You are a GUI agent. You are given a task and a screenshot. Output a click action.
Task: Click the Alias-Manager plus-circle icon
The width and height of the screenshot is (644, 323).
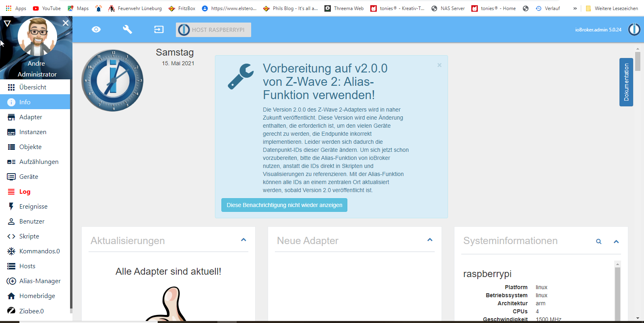click(11, 281)
